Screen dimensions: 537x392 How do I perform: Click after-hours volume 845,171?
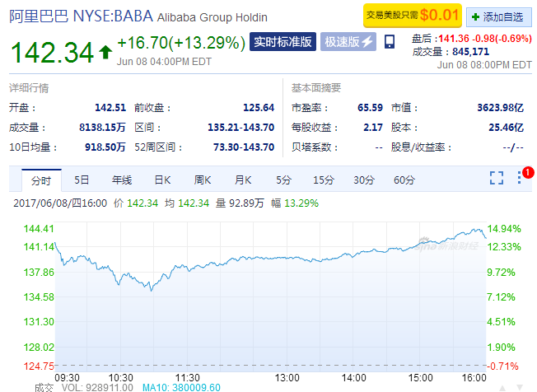click(x=470, y=52)
